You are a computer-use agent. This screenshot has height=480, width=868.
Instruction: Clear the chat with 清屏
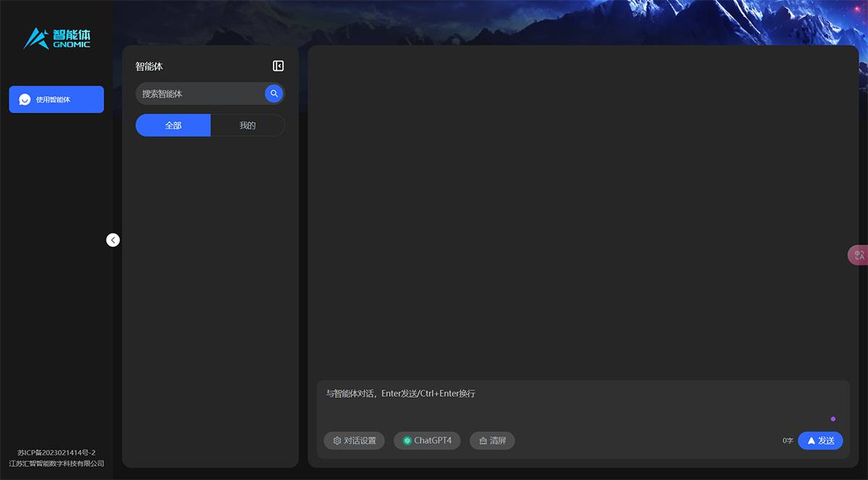coord(493,440)
